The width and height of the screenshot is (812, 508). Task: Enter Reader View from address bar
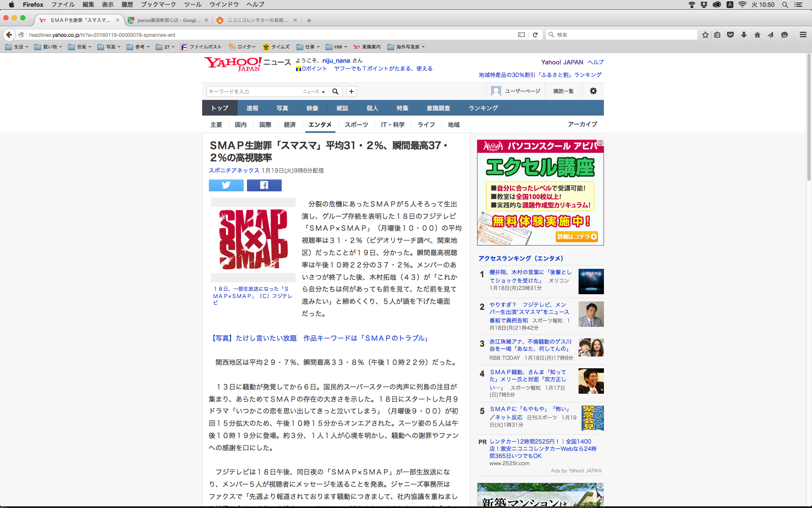(521, 35)
